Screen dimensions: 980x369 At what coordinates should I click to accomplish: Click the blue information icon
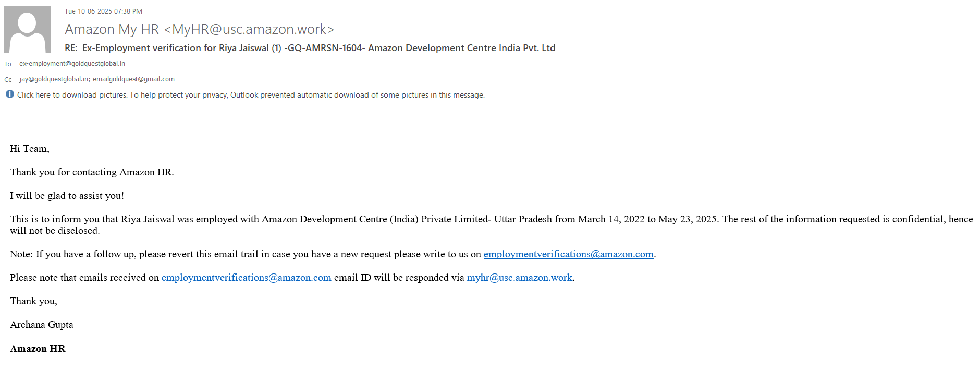(x=10, y=94)
